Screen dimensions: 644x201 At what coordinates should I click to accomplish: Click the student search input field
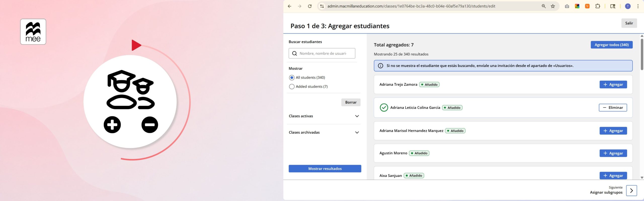pyautogui.click(x=322, y=54)
